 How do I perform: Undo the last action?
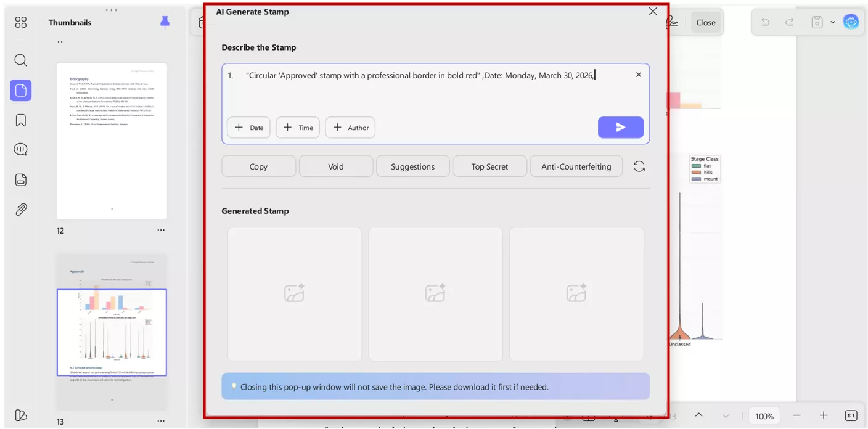765,22
